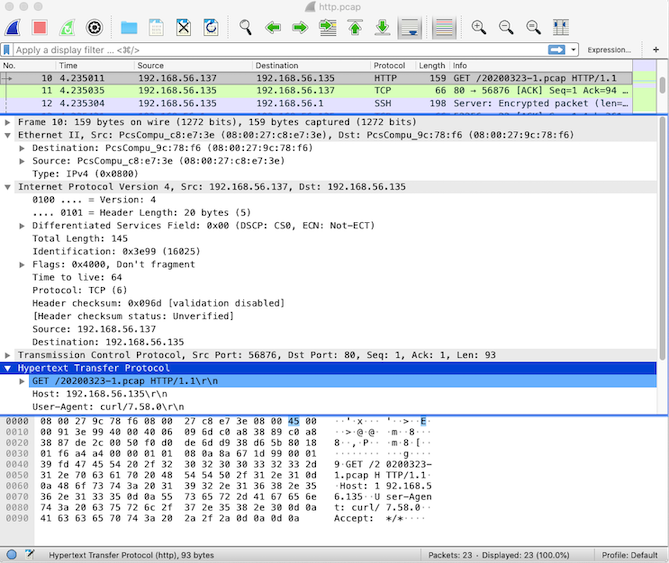The width and height of the screenshot is (669, 563).
Task: Sort packets by Length column header
Action: tap(432, 65)
